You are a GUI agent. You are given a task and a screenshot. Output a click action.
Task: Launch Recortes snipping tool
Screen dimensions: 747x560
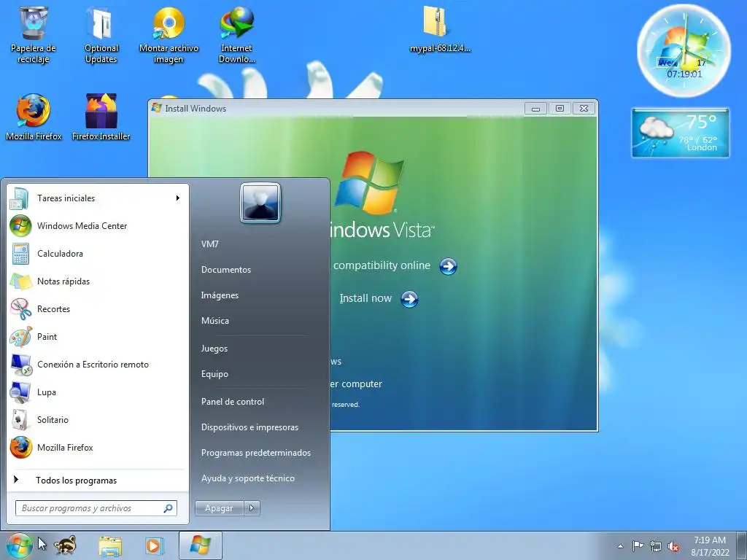pos(98,308)
